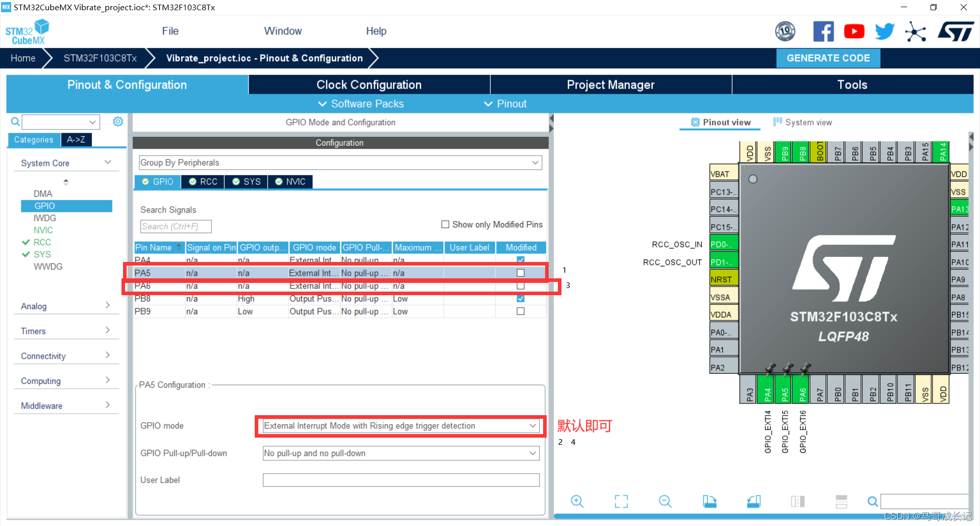Click the STM32F103C8Tx breadcrumb
Image resolution: width=980 pixels, height=526 pixels.
coord(100,58)
